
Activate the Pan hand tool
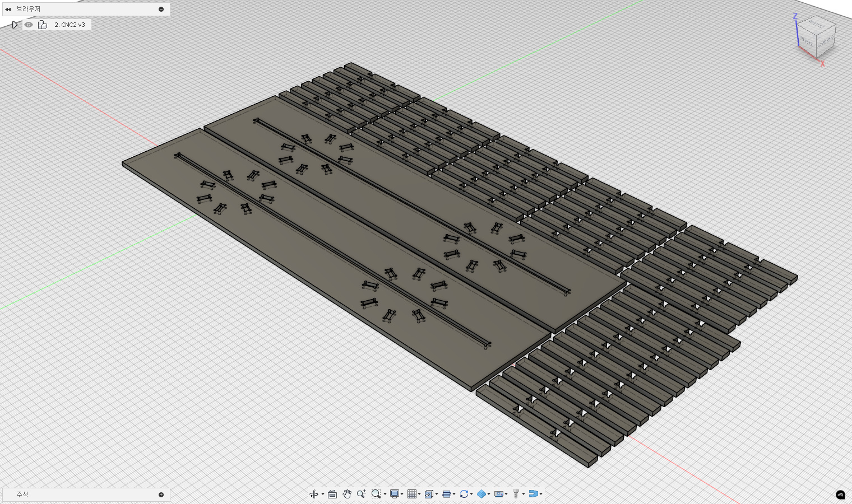click(347, 494)
